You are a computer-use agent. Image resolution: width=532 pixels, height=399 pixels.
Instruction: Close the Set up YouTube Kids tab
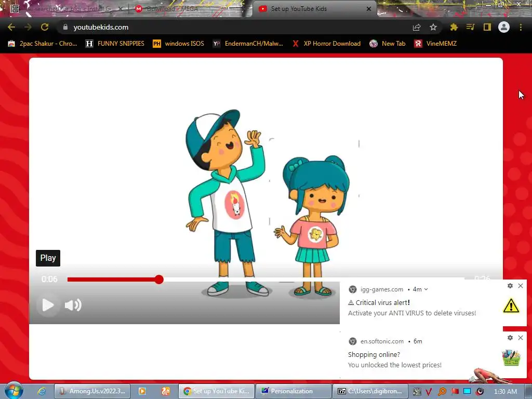pos(369,9)
